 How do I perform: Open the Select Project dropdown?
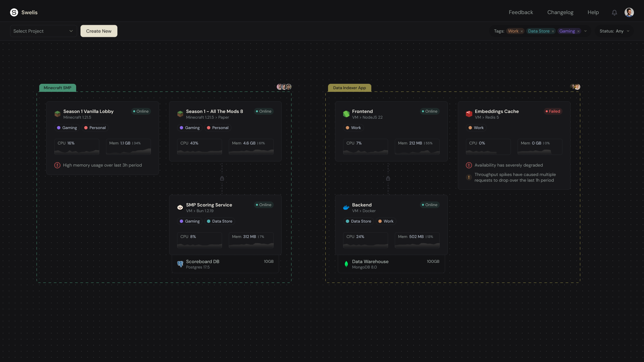point(43,31)
